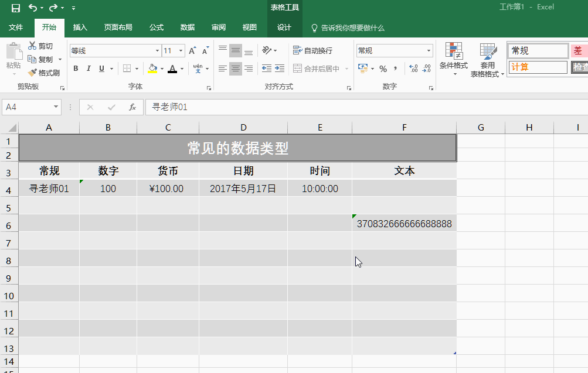This screenshot has width=588, height=373.
Task: Switch to the 插入 tab
Action: 80,28
